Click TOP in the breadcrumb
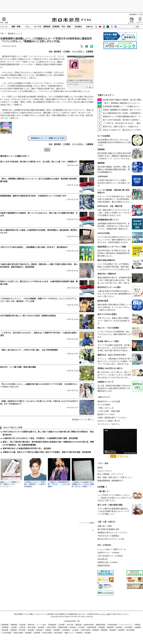The width and height of the screenshot is (143, 644). coord(2,34)
